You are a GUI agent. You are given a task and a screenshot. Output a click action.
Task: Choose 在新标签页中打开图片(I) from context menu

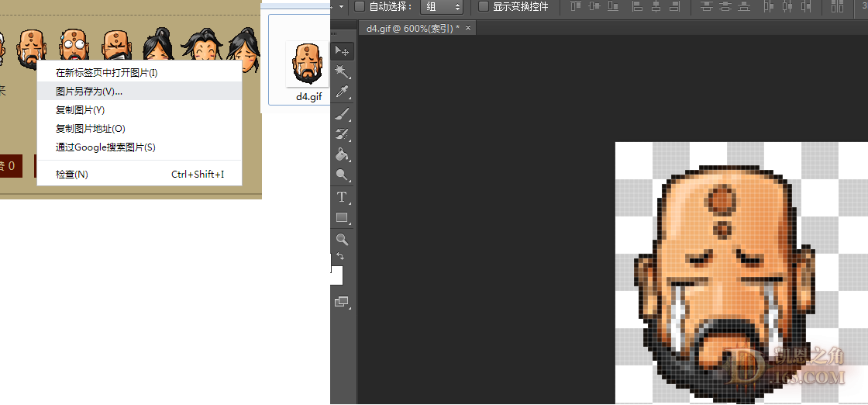(x=139, y=73)
